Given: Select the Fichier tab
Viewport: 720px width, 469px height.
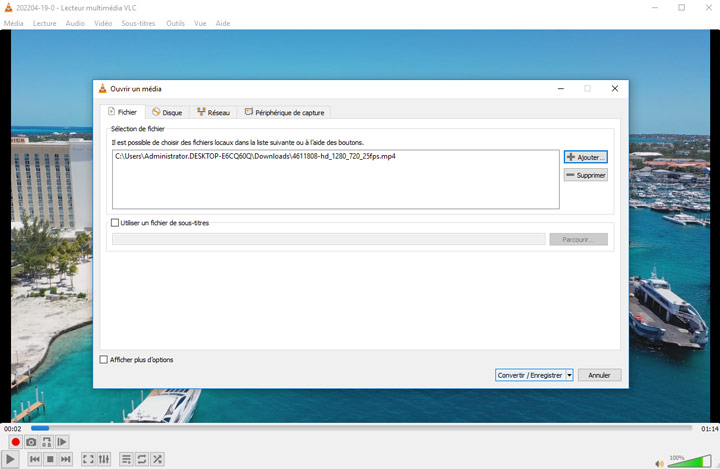Looking at the screenshot, I should click(122, 112).
